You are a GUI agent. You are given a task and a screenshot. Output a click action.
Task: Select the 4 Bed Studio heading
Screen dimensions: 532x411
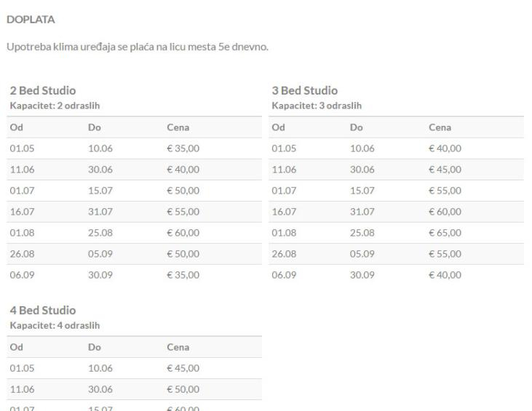[x=42, y=311]
